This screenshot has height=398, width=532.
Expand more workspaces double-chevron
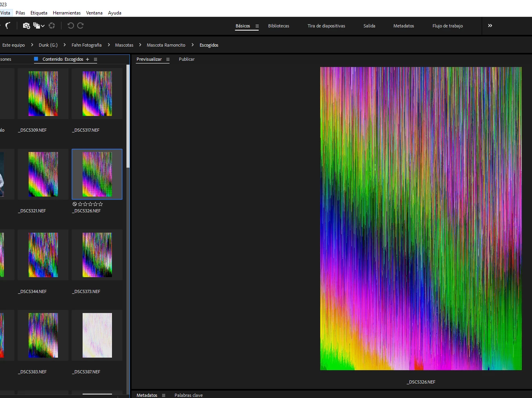click(490, 25)
